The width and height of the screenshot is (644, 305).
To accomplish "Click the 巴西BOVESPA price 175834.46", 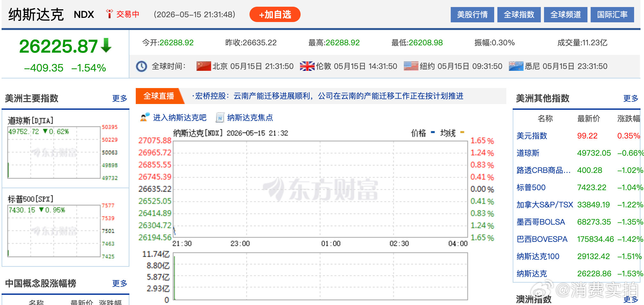I will click(x=595, y=239).
